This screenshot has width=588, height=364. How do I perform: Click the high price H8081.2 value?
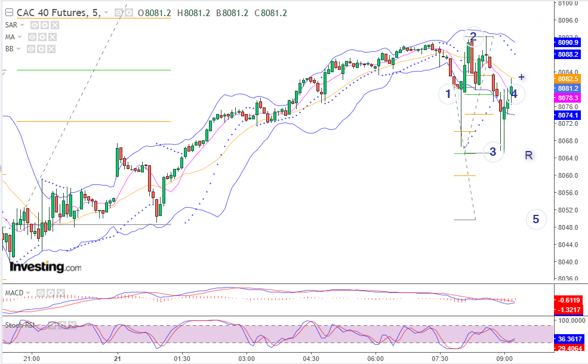pos(194,13)
